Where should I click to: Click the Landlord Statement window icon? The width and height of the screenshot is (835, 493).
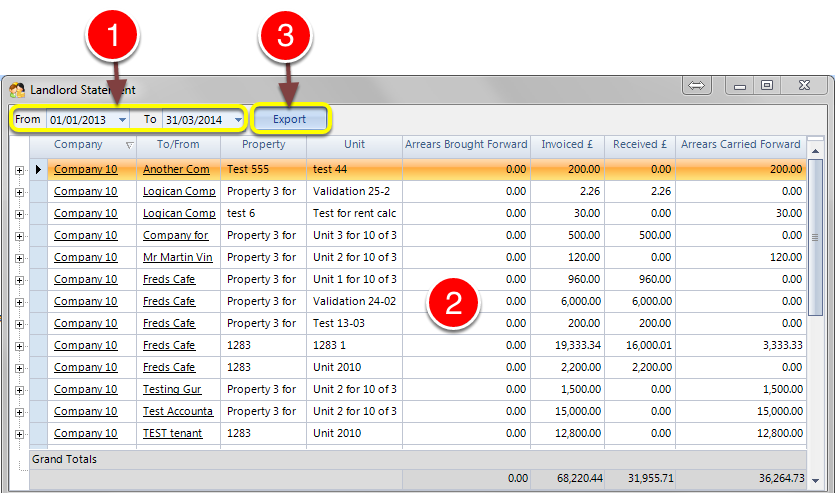coord(17,90)
